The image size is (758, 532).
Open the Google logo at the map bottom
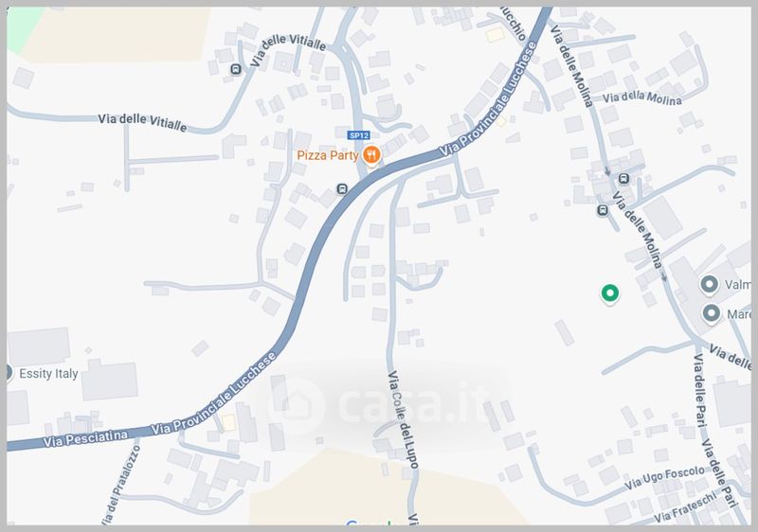pos(369,523)
